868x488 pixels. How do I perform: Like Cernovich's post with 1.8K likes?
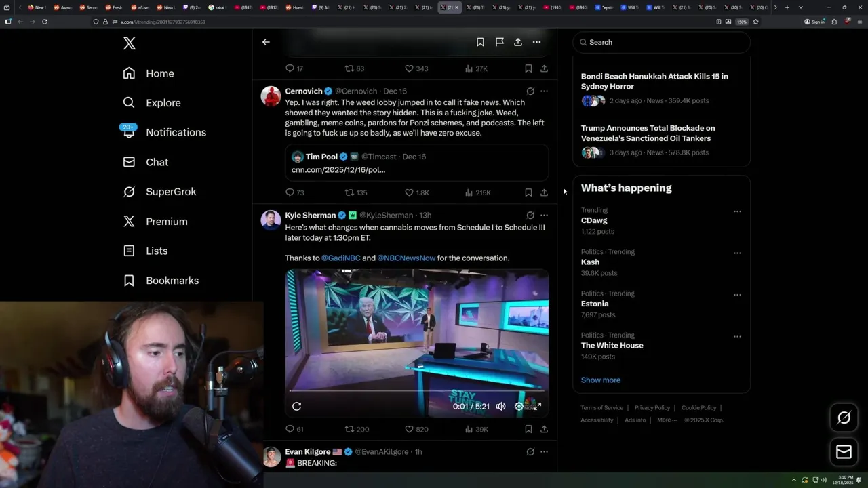click(x=416, y=192)
